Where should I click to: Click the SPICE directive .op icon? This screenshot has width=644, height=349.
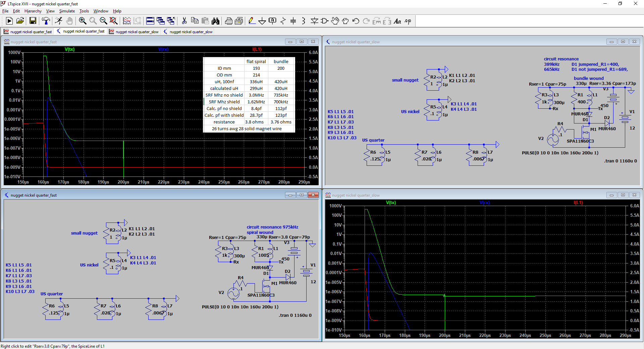click(408, 21)
